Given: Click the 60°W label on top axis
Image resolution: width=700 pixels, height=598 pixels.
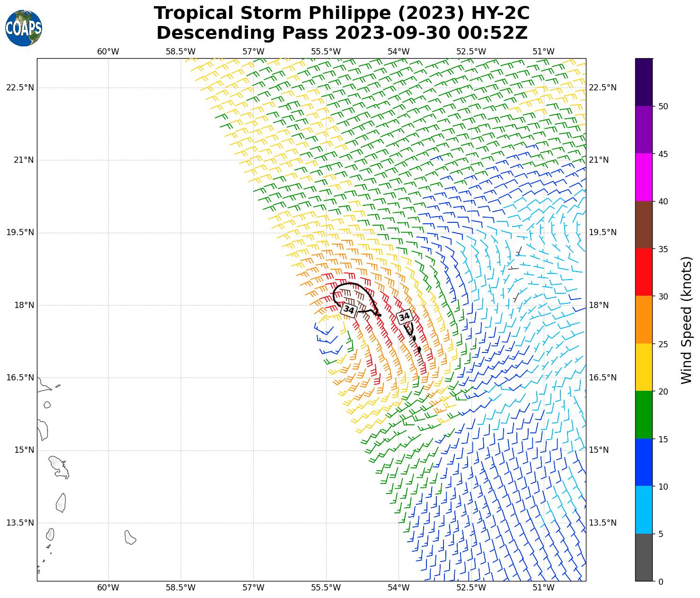Looking at the screenshot, I should point(108,52).
